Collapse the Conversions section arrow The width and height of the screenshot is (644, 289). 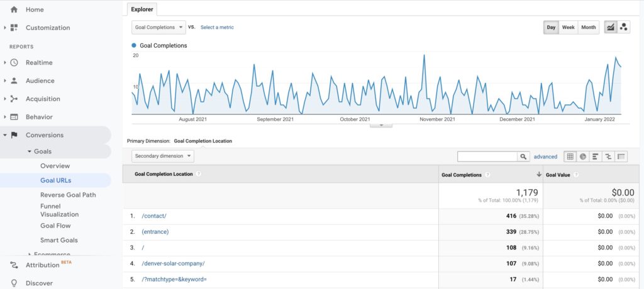(5, 134)
